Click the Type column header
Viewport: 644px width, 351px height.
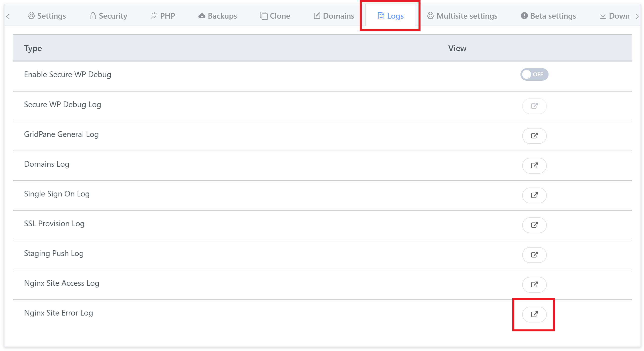[x=33, y=48]
